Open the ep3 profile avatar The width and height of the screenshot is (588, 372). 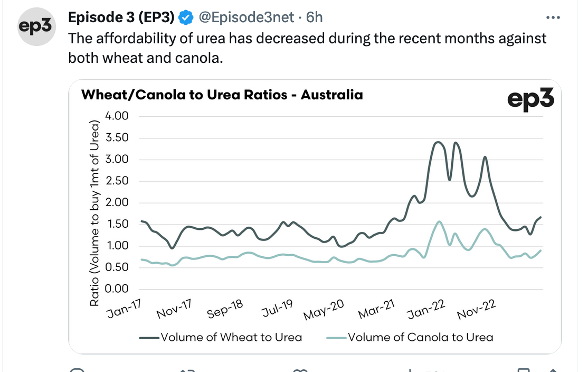point(36,26)
